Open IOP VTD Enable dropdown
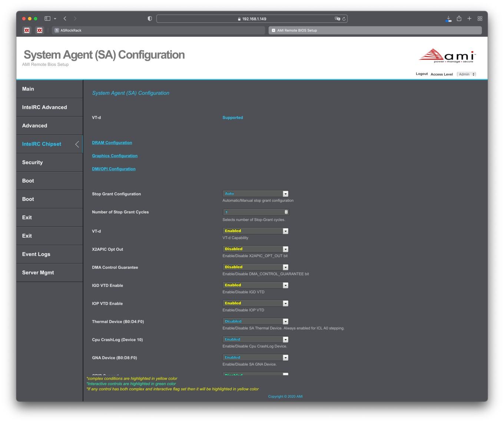 point(255,303)
